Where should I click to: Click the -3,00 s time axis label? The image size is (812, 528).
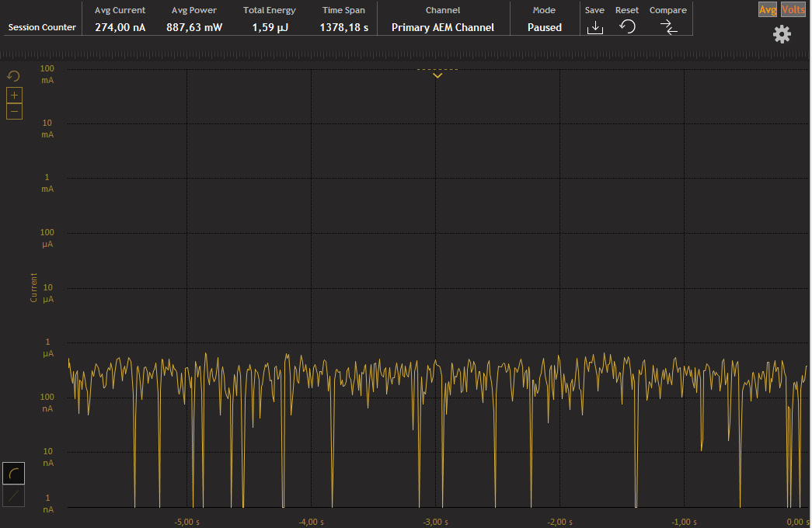[x=435, y=522]
